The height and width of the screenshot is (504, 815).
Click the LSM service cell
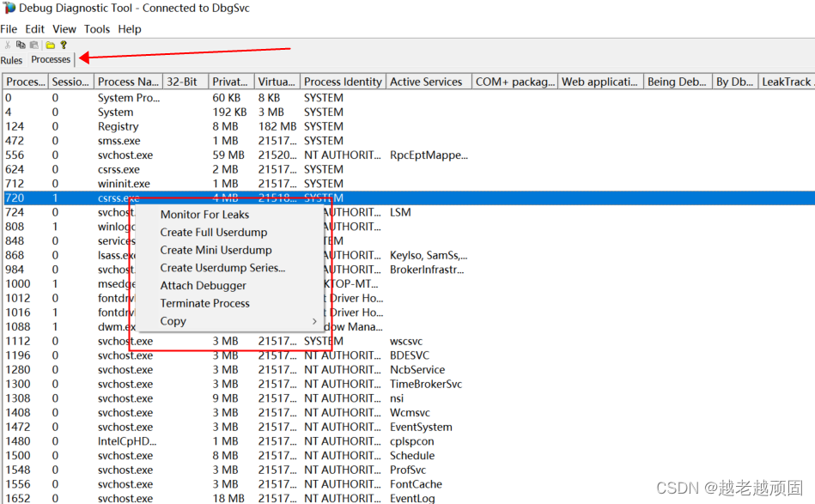[x=400, y=212]
